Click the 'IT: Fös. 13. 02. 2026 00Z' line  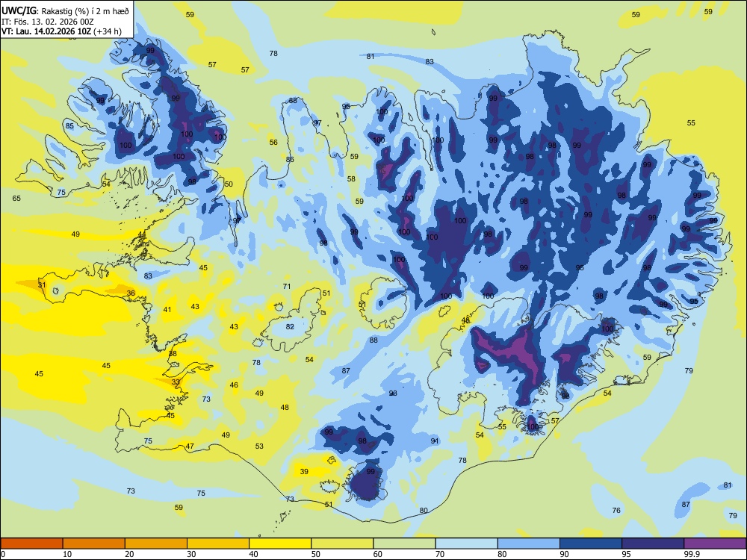[47, 22]
